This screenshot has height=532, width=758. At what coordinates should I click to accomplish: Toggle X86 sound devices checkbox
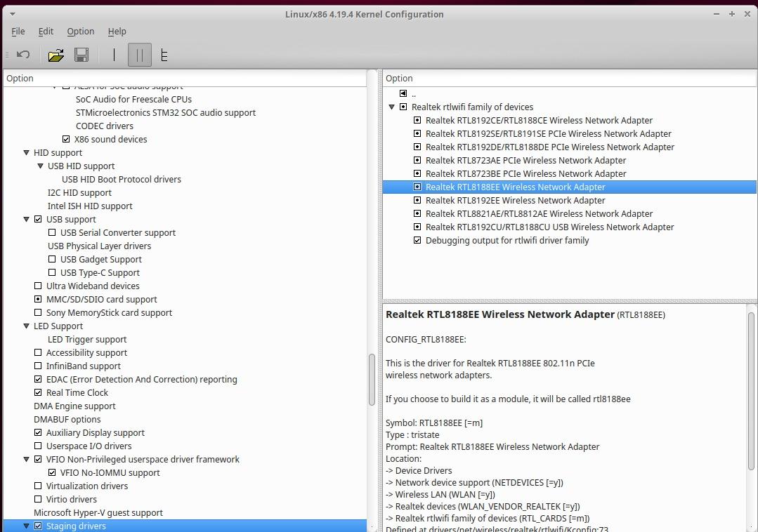[66, 139]
